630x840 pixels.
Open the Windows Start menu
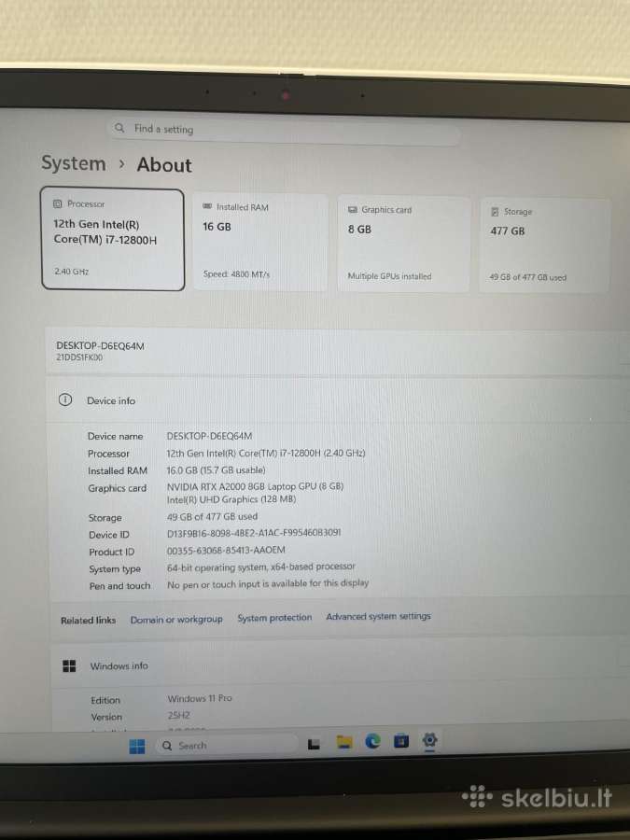pyautogui.click(x=137, y=746)
